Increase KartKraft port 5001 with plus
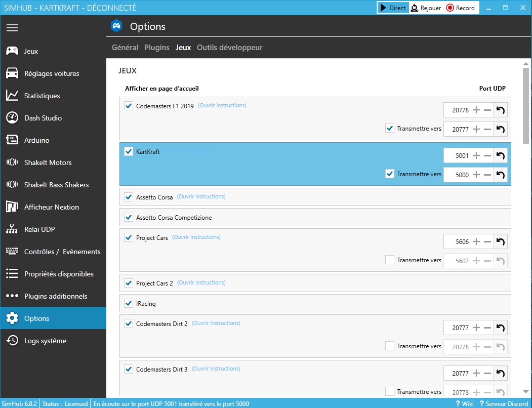The width and height of the screenshot is (532, 408). [476, 155]
